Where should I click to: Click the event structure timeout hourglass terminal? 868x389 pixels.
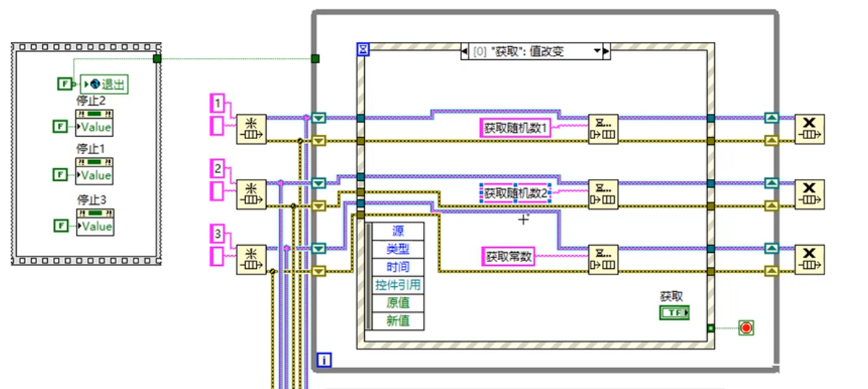click(363, 50)
